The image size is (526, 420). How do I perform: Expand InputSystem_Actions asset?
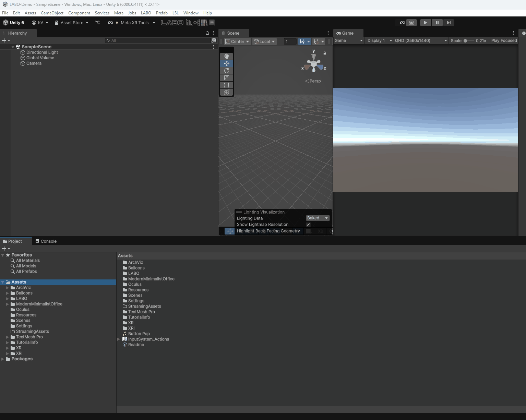click(x=119, y=339)
